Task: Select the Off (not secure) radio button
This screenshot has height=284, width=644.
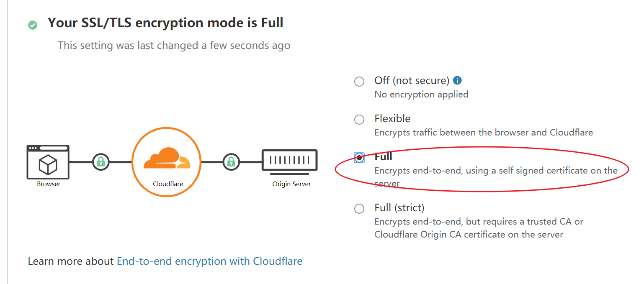Action: pyautogui.click(x=359, y=81)
